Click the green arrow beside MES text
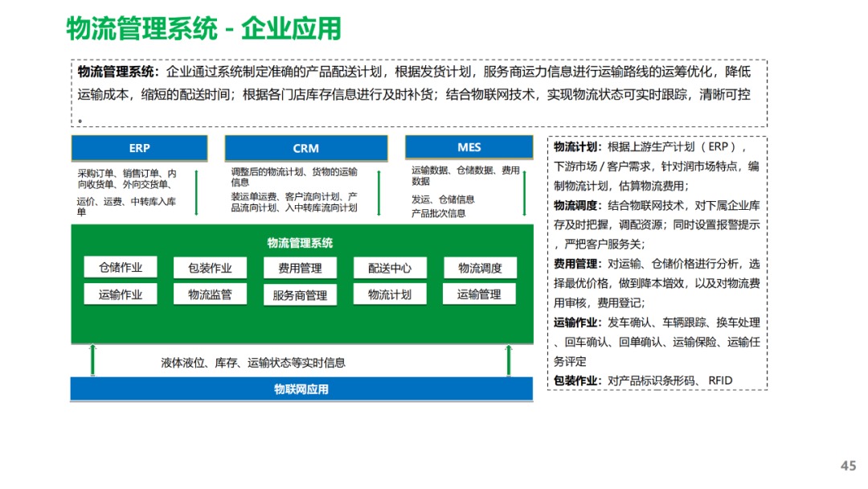The image size is (868, 489). pyautogui.click(x=524, y=193)
